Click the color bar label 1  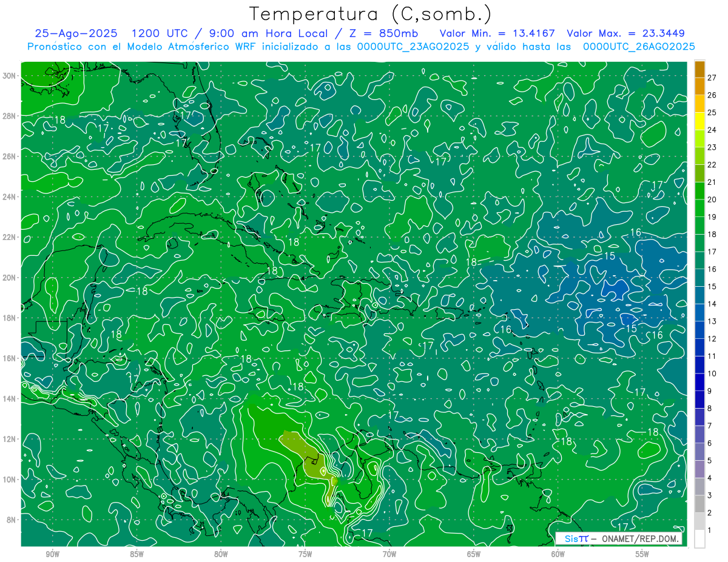pyautogui.click(x=710, y=530)
